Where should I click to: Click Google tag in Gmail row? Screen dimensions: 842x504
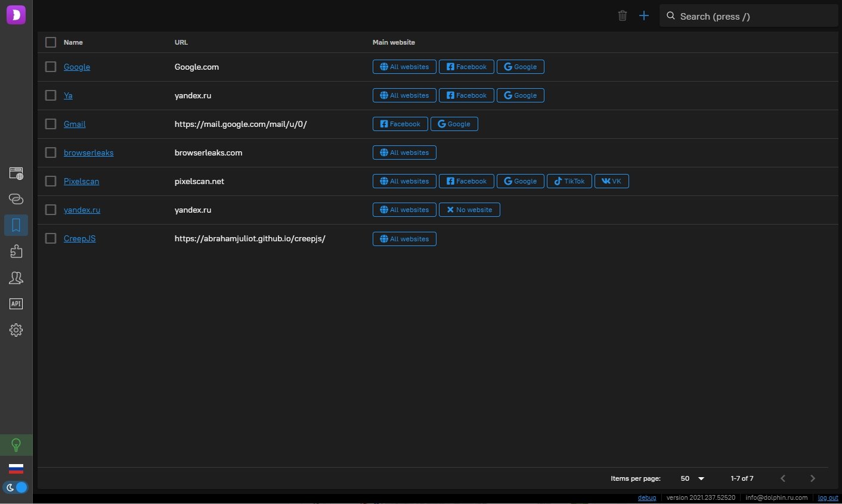pyautogui.click(x=454, y=124)
